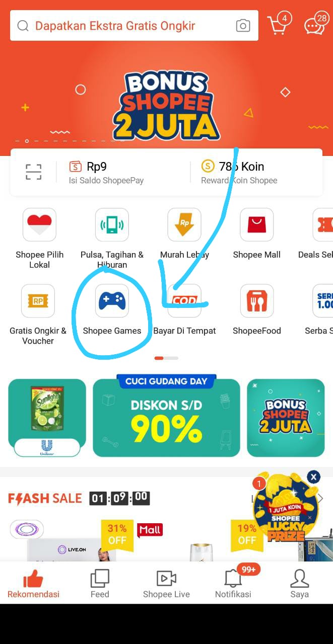Select Pulsa, Tagihan & Hiburan icon
Screen dimensions: 333x644
coord(112,224)
